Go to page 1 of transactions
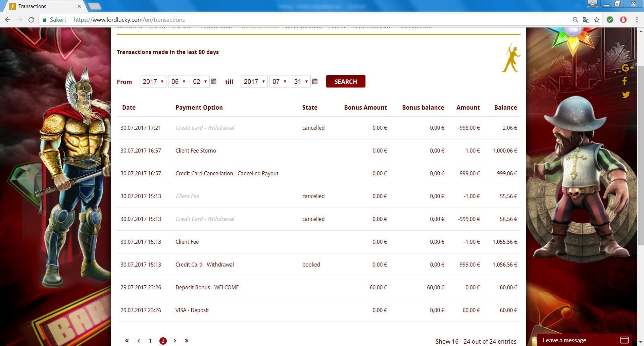Image resolution: width=644 pixels, height=346 pixels. point(150,341)
